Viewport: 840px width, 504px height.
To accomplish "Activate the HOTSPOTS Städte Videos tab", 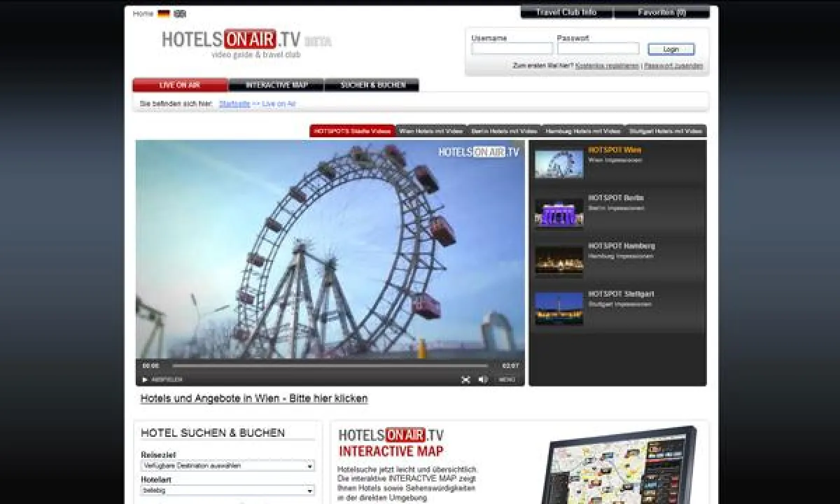I will click(351, 130).
